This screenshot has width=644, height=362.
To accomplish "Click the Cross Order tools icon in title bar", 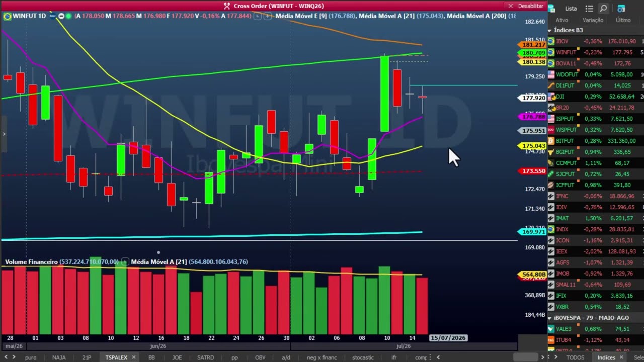I will click(x=227, y=6).
